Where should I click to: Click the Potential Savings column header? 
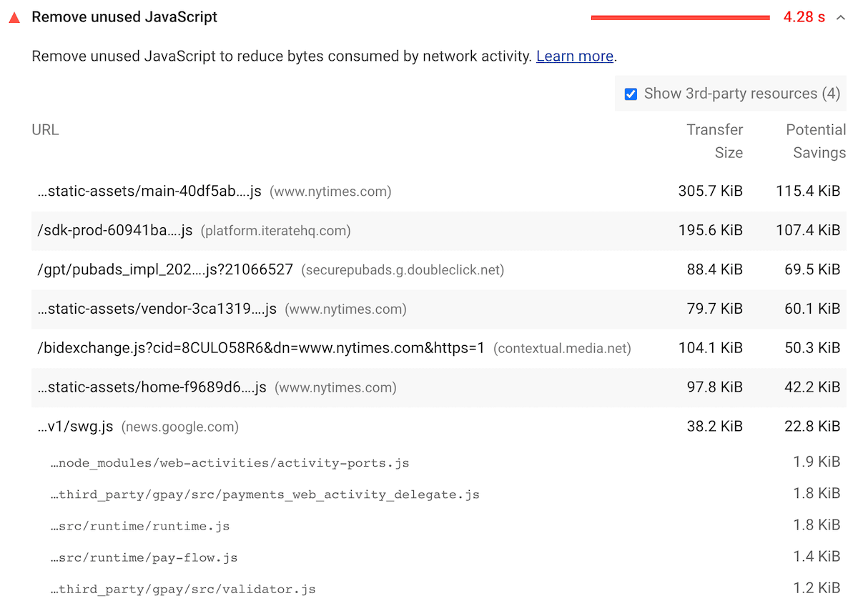(x=816, y=141)
